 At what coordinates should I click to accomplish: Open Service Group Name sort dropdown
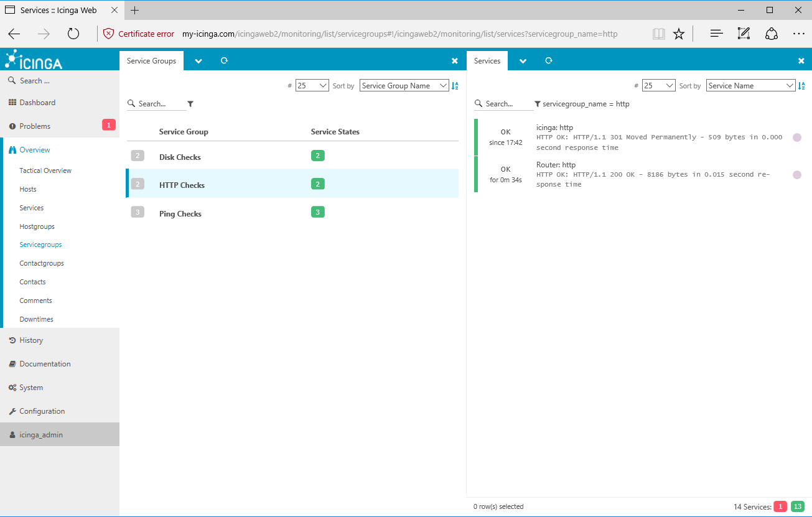[404, 86]
